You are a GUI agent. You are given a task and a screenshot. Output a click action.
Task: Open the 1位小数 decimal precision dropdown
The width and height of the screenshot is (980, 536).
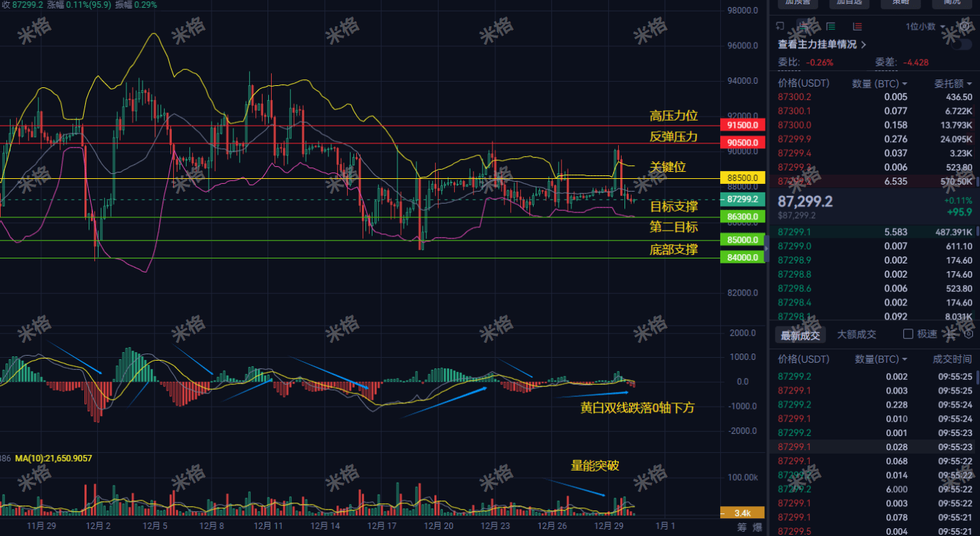[922, 26]
